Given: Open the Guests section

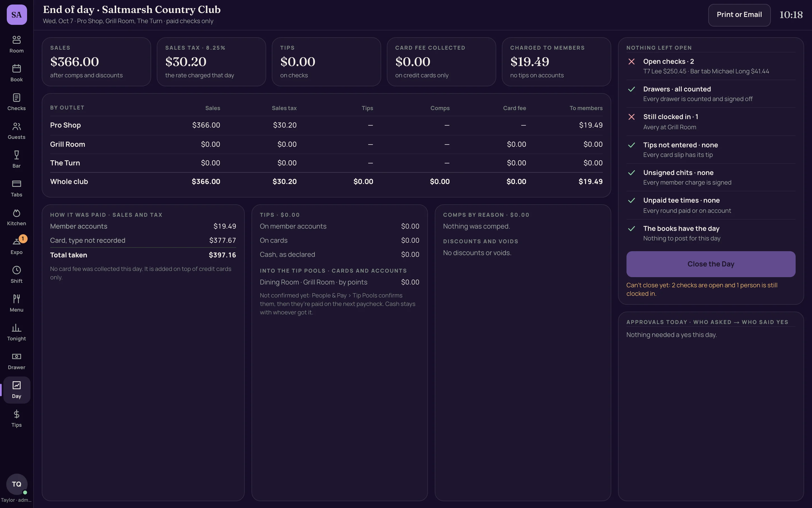Looking at the screenshot, I should [16, 131].
